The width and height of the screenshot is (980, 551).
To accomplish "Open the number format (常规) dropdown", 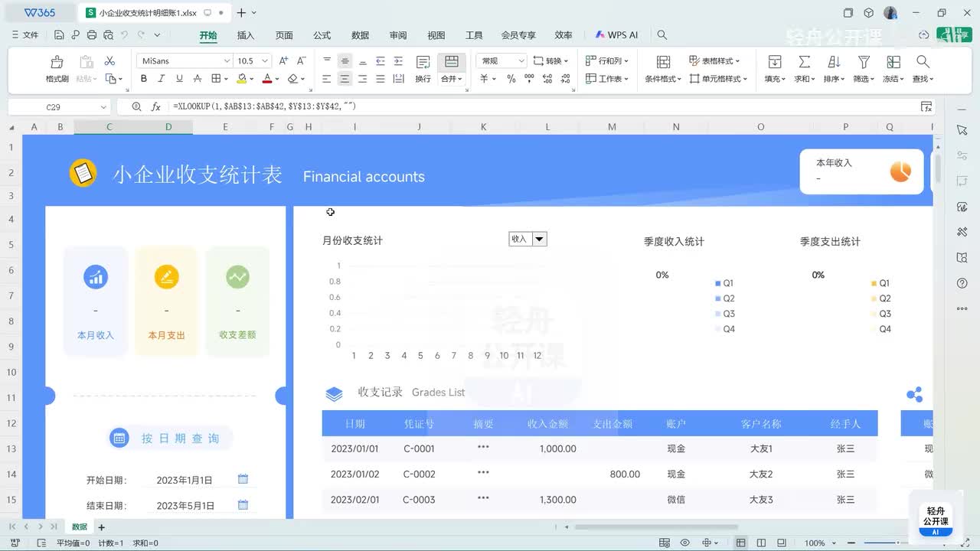I will pyautogui.click(x=521, y=61).
